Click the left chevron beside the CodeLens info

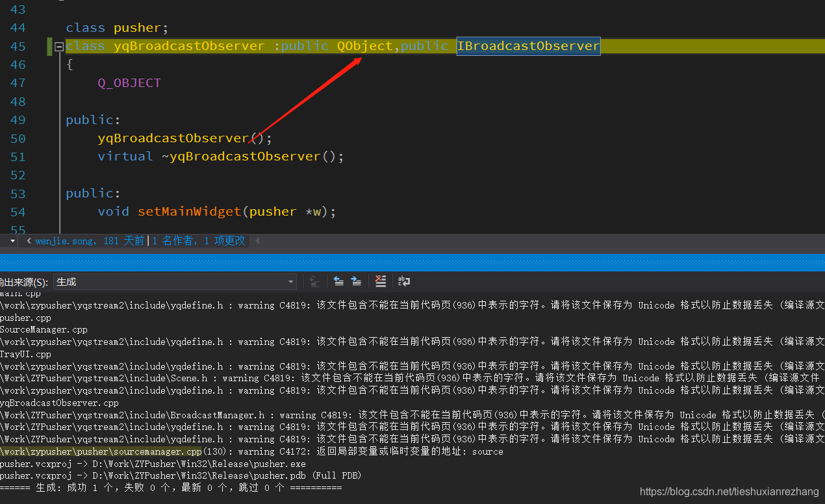pyautogui.click(x=28, y=240)
